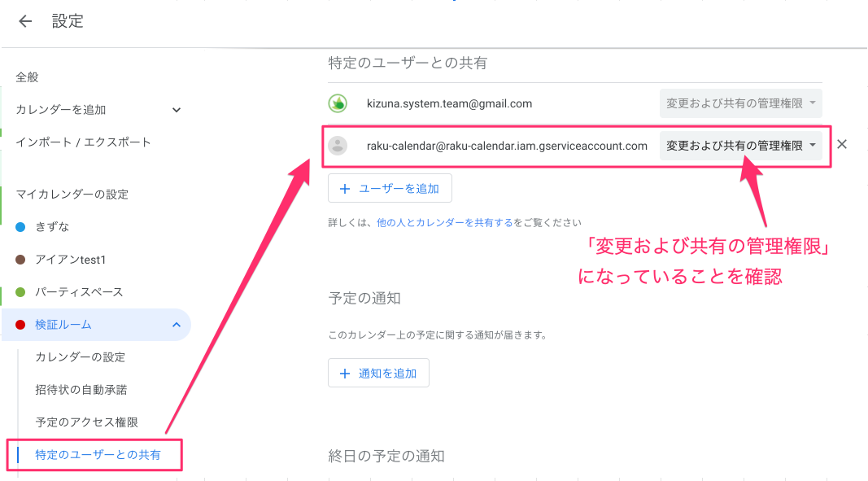Collapse the 検証ルーム section chevron
Image resolution: width=868 pixels, height=481 pixels.
pos(176,325)
